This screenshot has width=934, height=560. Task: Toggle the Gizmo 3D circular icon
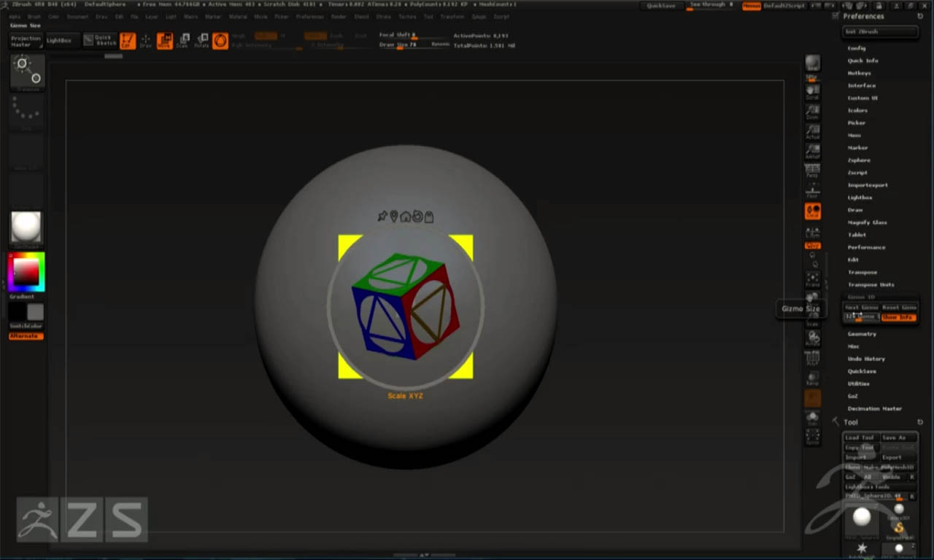click(x=220, y=41)
